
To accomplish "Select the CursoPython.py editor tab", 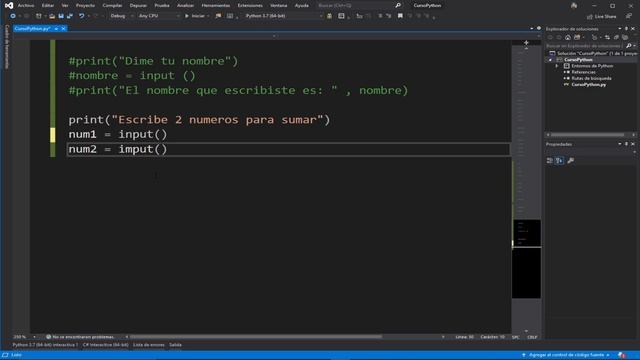I will pyautogui.click(x=32, y=29).
